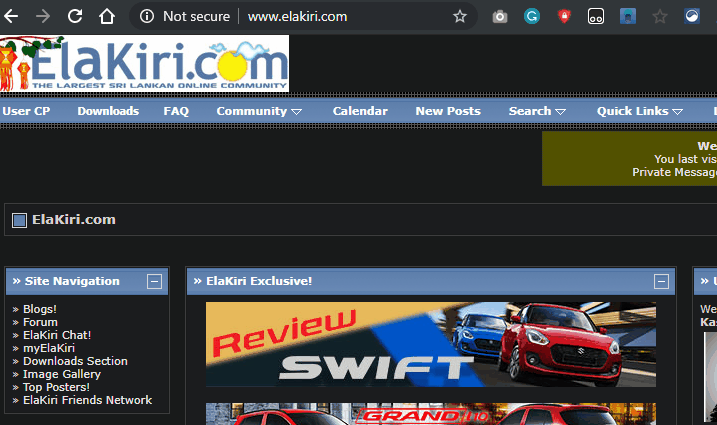This screenshot has width=717, height=425.
Task: Open the myElaKiri link
Action: point(49,348)
